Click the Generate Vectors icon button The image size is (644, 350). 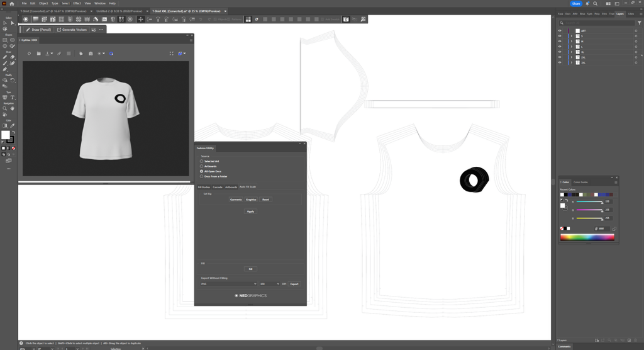click(59, 30)
